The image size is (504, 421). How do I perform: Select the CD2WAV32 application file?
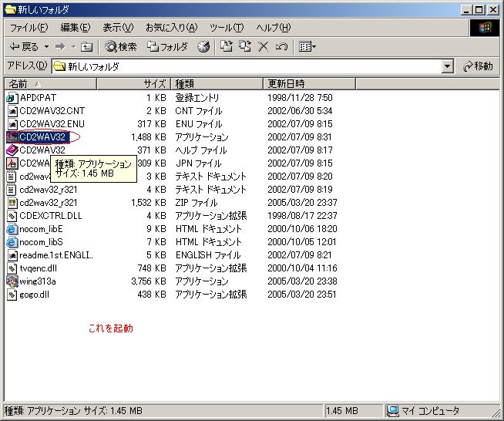(x=42, y=137)
